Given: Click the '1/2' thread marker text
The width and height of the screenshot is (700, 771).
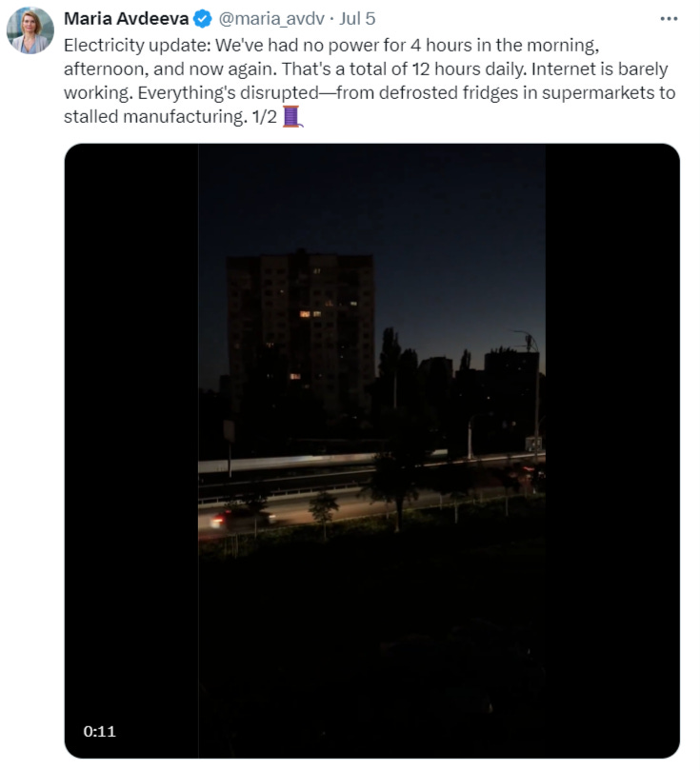Looking at the screenshot, I should tap(264, 117).
